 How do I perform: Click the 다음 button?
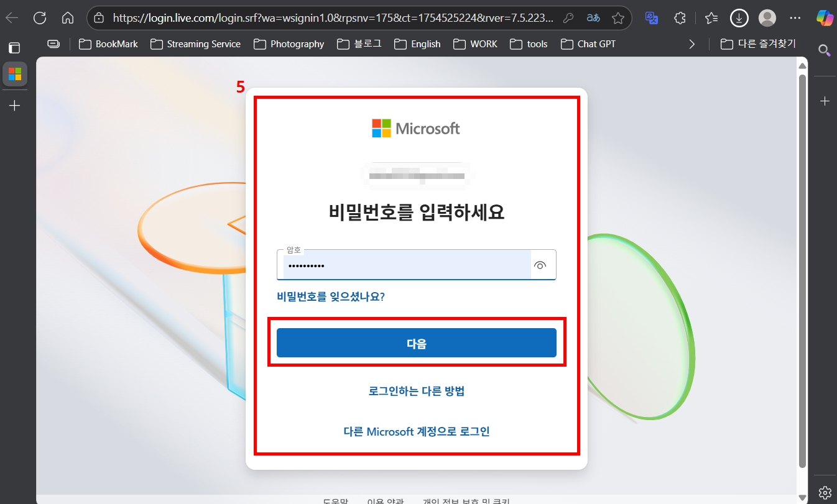417,343
